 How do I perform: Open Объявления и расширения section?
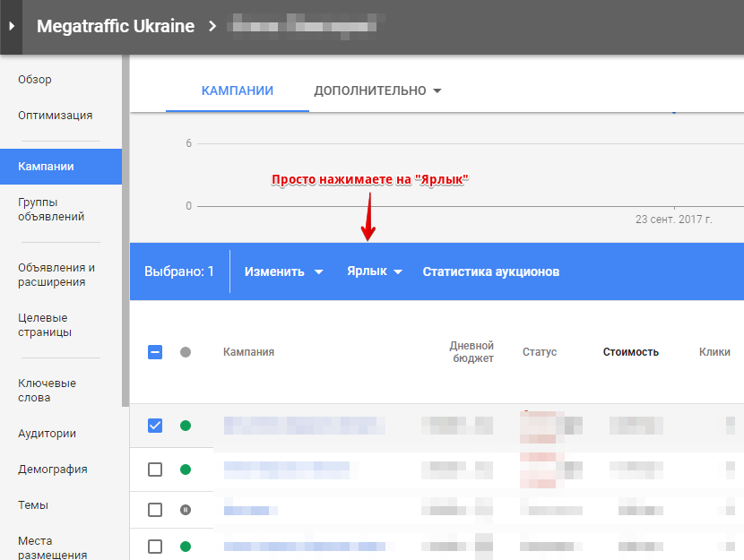[x=56, y=274]
